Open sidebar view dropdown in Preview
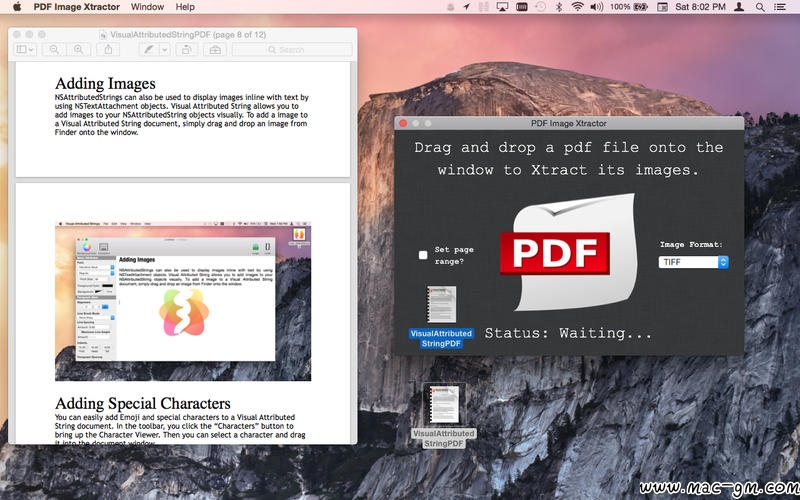This screenshot has width=800, height=500. tap(24, 49)
